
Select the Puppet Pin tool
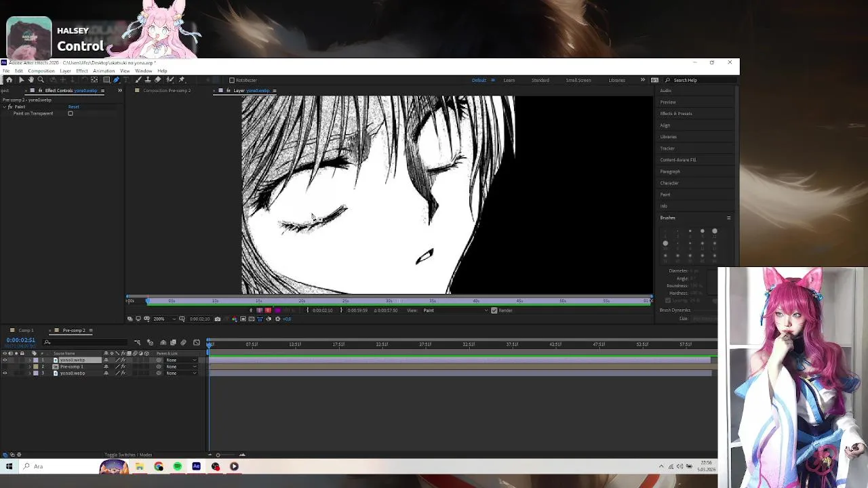point(181,80)
